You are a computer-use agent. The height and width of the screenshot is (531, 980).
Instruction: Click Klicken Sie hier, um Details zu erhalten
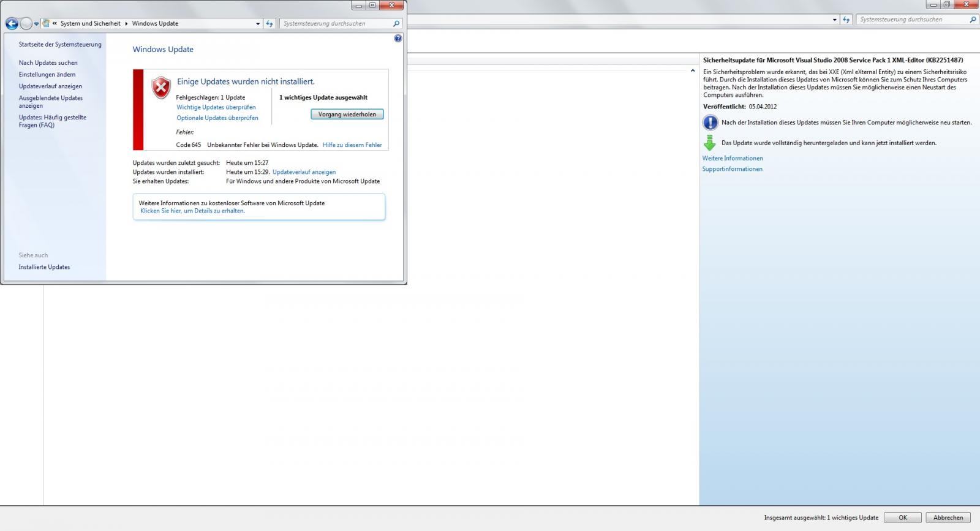point(192,211)
